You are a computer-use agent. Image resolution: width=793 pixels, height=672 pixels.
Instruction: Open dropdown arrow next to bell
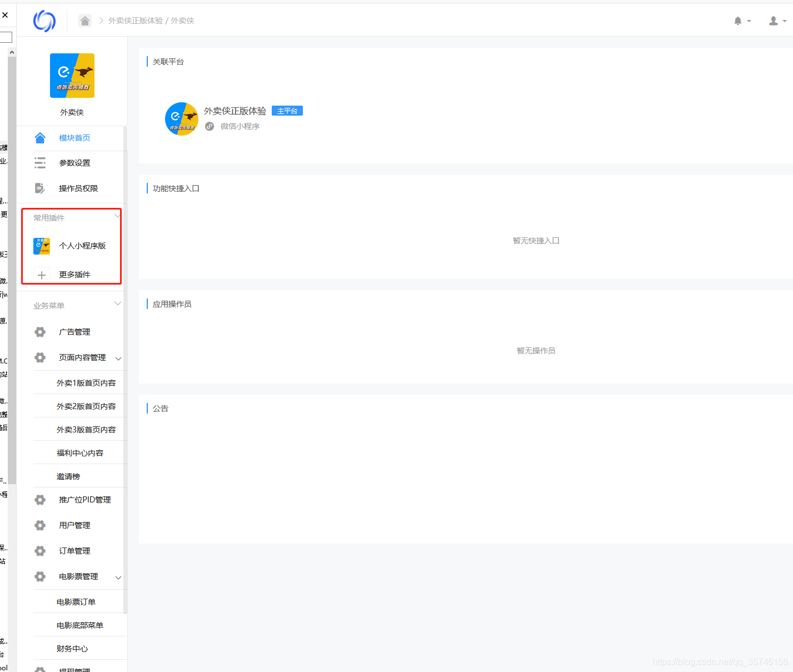click(x=749, y=21)
